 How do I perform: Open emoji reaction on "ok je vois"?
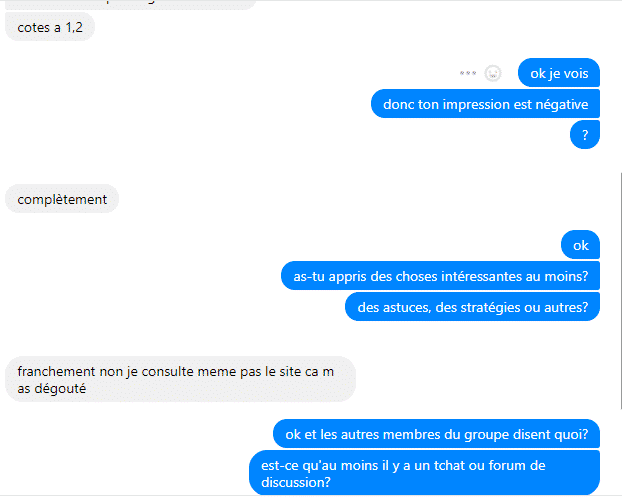493,73
